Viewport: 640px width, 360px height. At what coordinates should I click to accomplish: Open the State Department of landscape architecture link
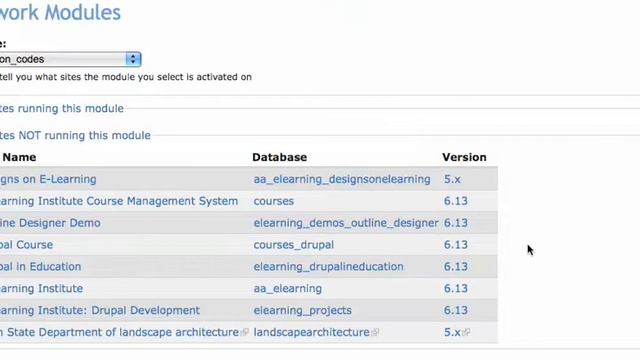(119, 332)
